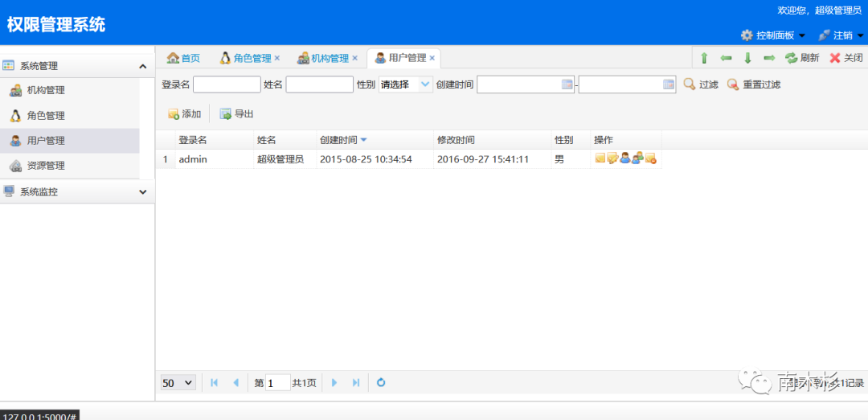Screen dimensions: 868x420
Task: Click the 修改时间 column header
Action: pos(492,140)
